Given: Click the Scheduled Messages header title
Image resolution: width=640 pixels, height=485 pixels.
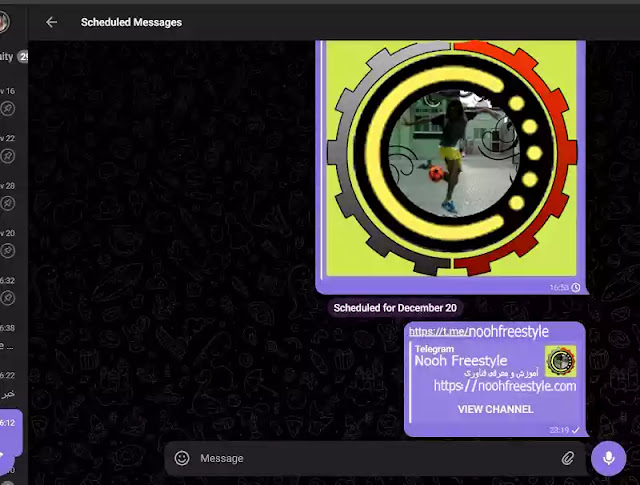Looking at the screenshot, I should click(x=131, y=22).
